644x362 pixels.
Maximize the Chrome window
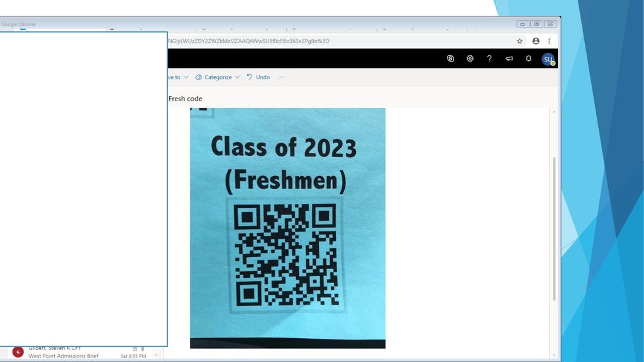pyautogui.click(x=536, y=24)
